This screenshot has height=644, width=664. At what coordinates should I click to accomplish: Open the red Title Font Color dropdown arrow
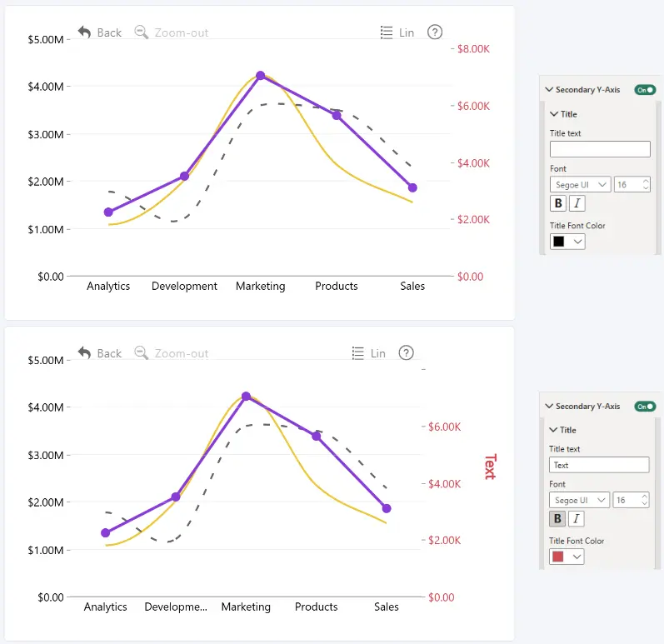(x=577, y=557)
